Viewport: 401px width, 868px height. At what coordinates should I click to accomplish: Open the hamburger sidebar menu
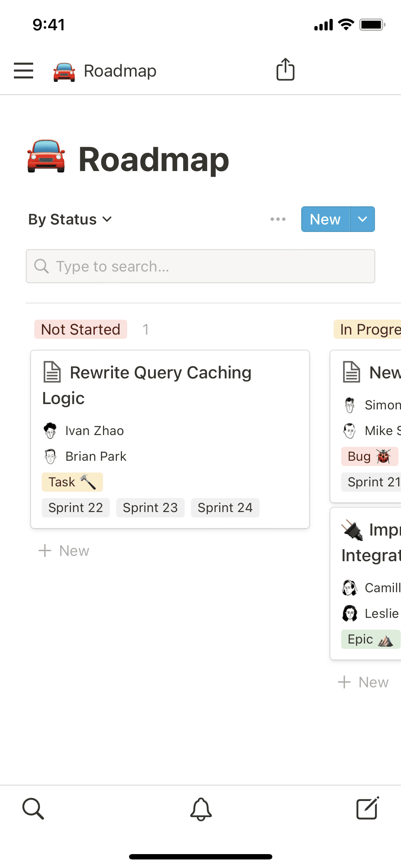click(x=24, y=70)
